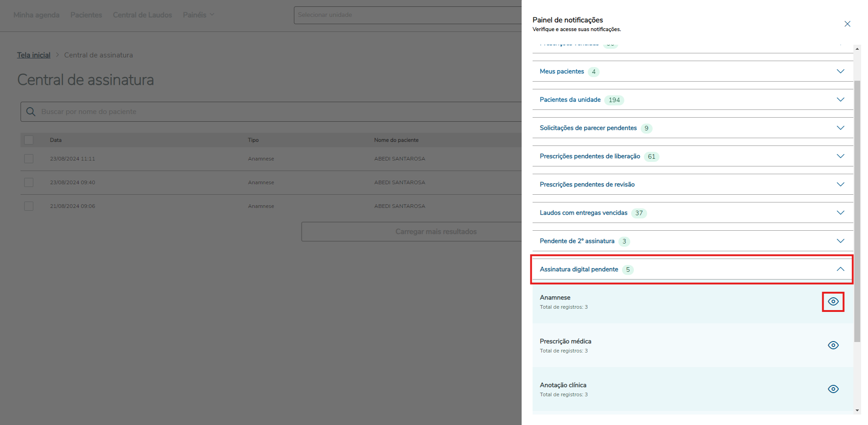
Task: Select the 23/08/2024 11:11 row checkbox
Action: click(29, 159)
